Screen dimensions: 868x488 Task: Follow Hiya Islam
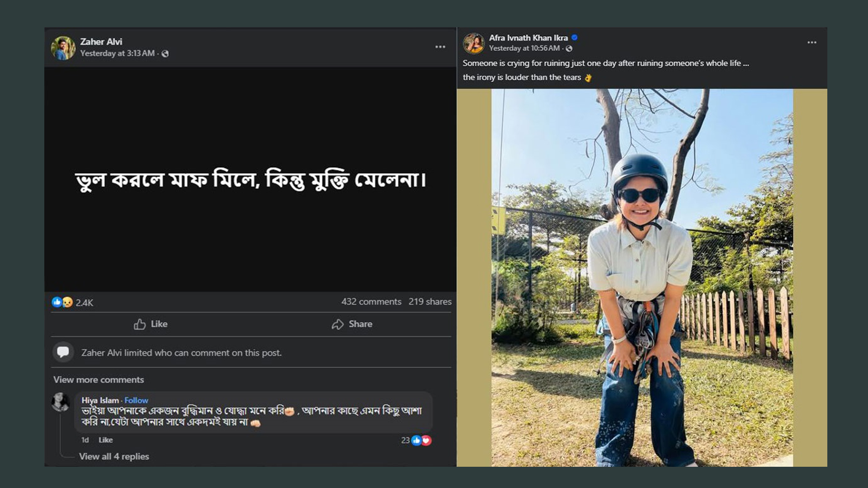point(136,400)
